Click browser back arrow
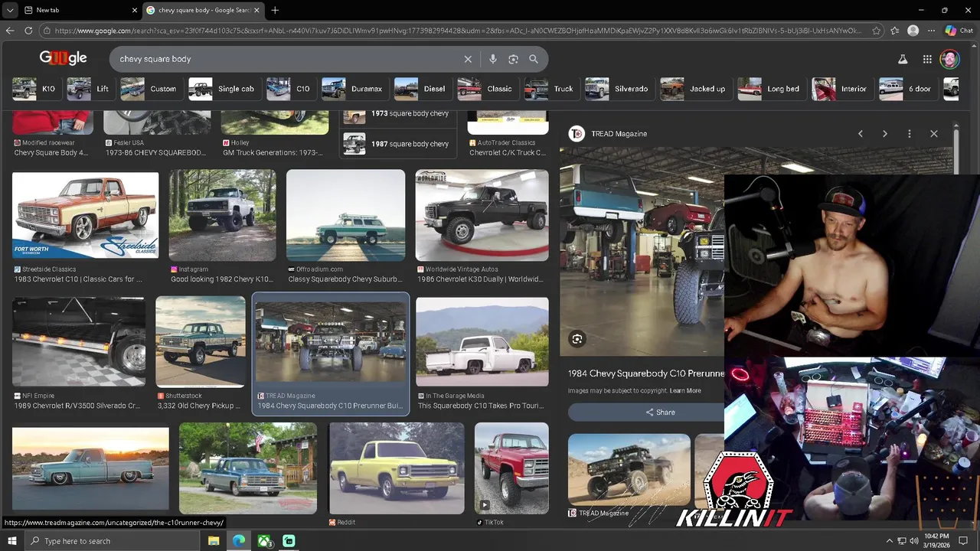This screenshot has height=551, width=980. point(10,31)
